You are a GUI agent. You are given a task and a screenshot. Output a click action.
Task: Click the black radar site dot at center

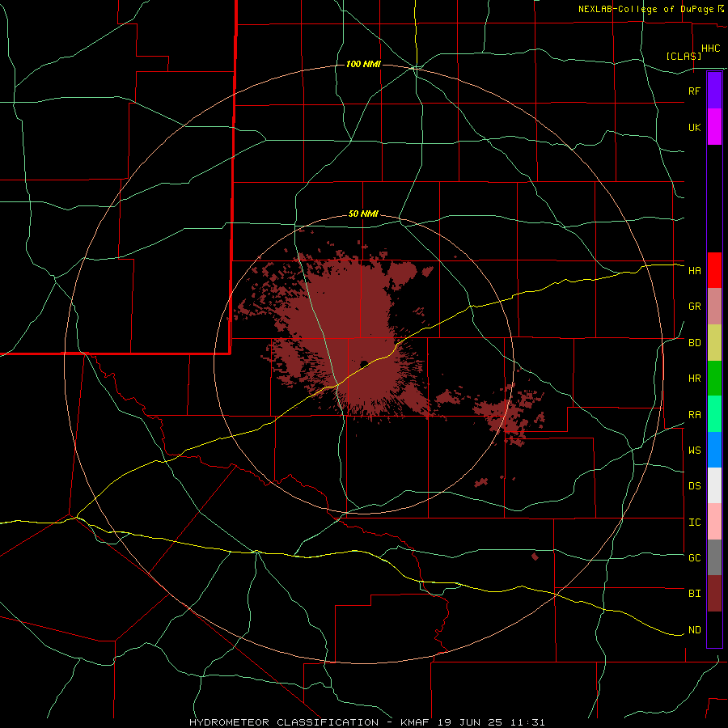pos(364,364)
